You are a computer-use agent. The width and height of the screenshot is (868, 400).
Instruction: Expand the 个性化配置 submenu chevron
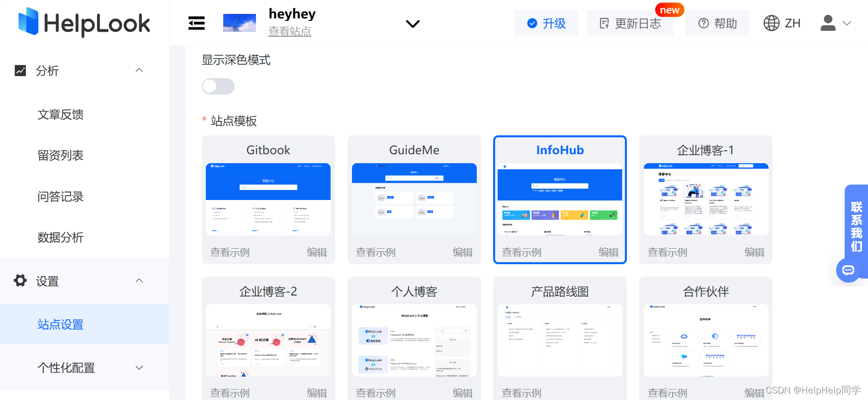click(139, 368)
